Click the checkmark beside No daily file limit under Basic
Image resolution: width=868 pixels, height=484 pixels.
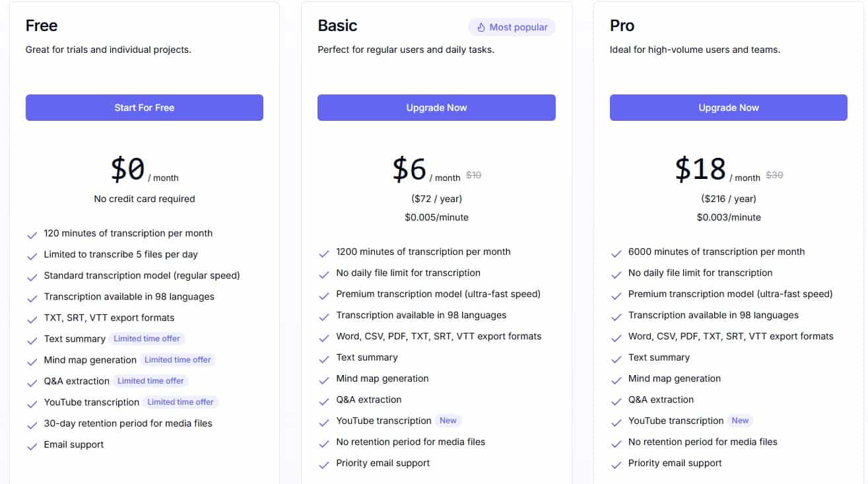324,273
